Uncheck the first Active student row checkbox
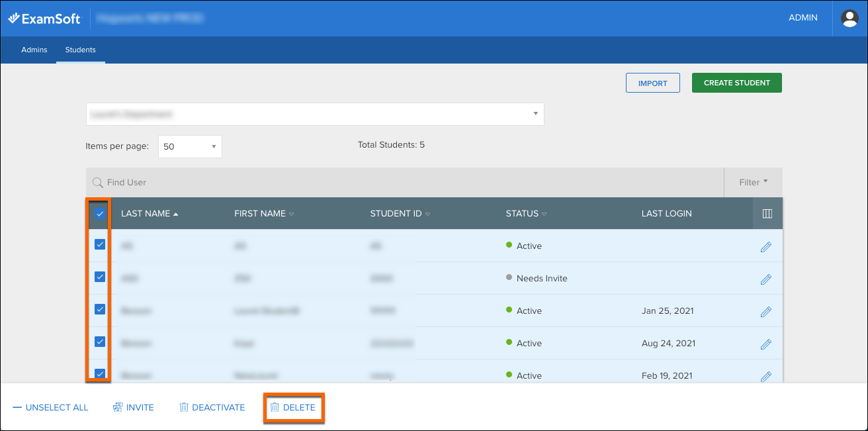Screen dimensions: 868x431 [x=100, y=244]
